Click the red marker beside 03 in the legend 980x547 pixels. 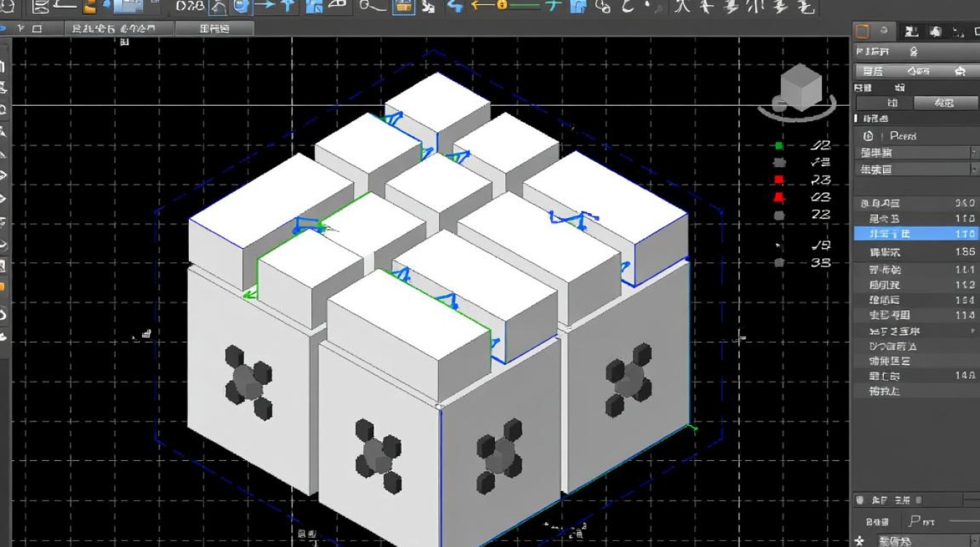779,197
